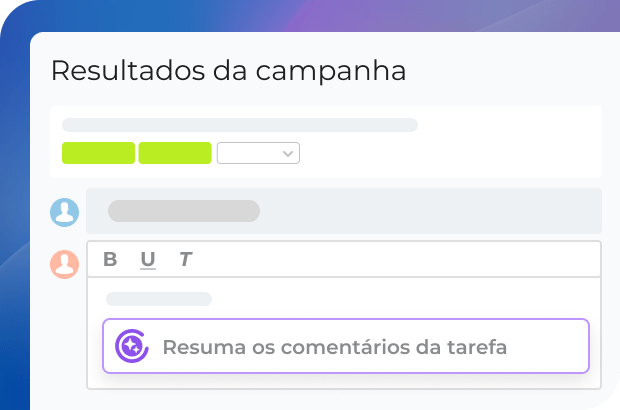Click "Resuma os comentários da tarefa" suggestion
This screenshot has width=620, height=410.
pyautogui.click(x=334, y=347)
